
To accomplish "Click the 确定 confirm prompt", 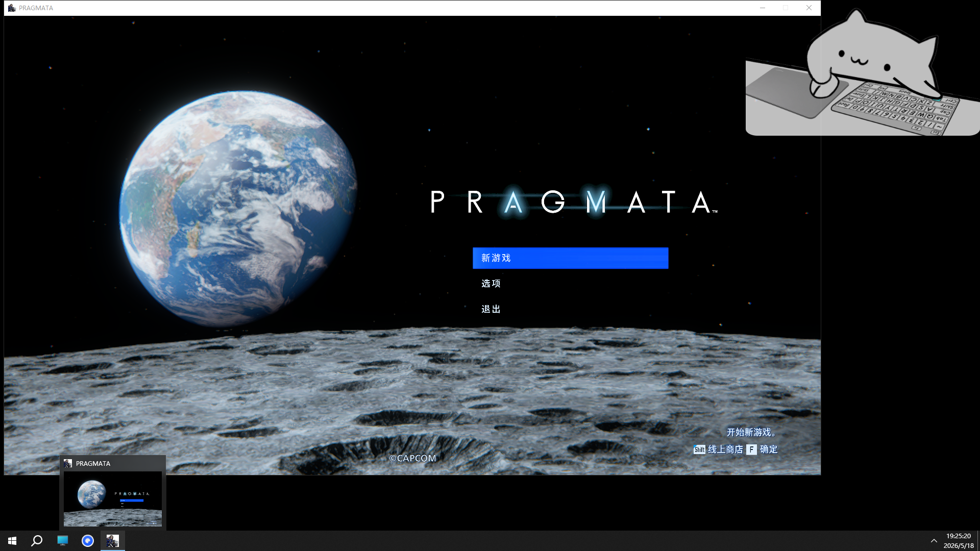I will coord(769,449).
